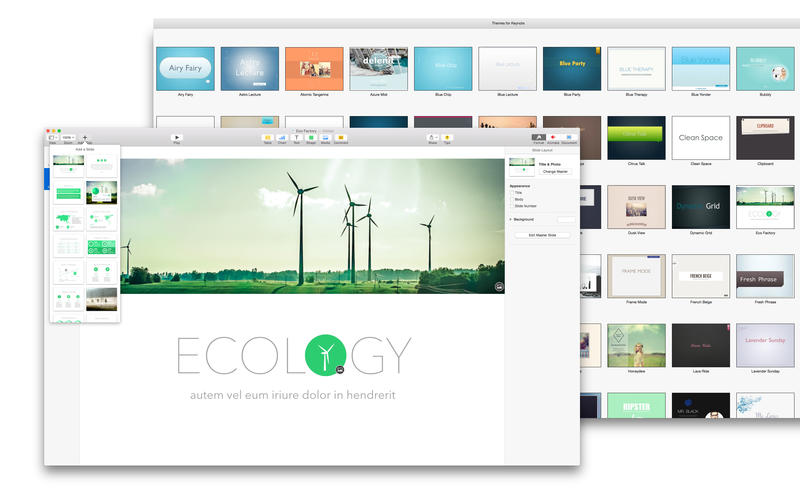Viewport: 800px width, 500px height.
Task: Open the Share dropdown in toolbar
Action: click(x=432, y=137)
